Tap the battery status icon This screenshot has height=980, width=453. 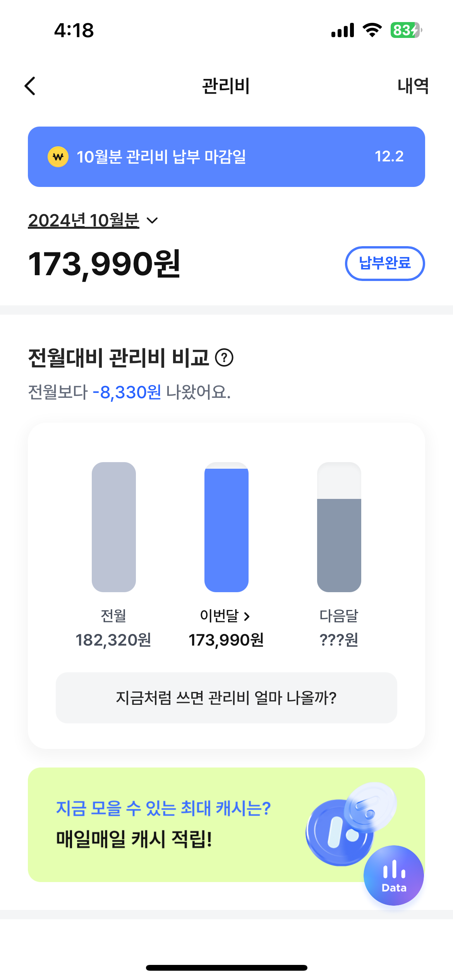(x=406, y=30)
